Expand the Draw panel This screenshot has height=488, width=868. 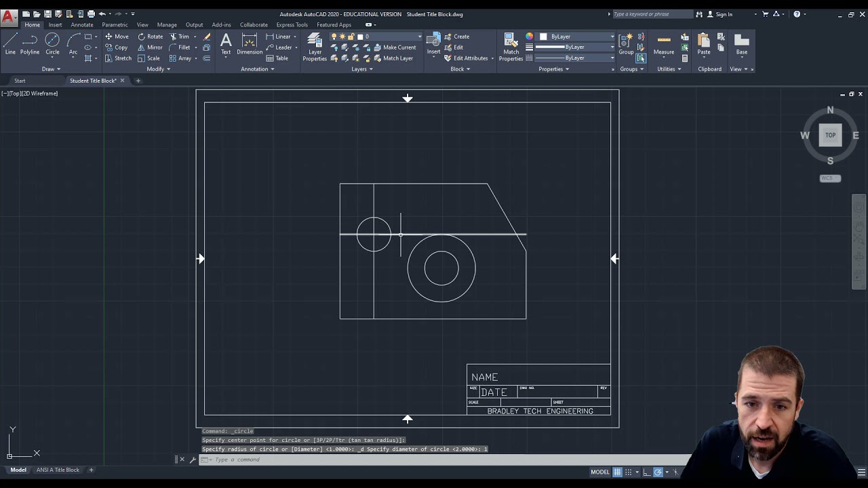[52, 69]
